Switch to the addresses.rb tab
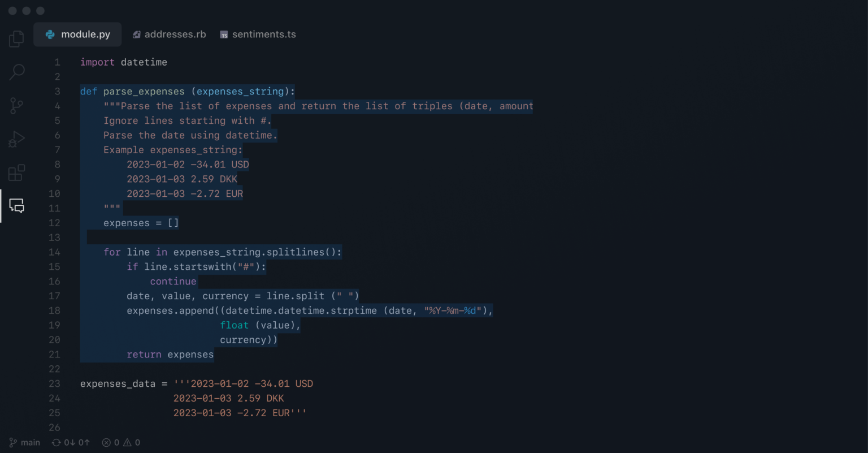The height and width of the screenshot is (453, 868). (x=169, y=34)
